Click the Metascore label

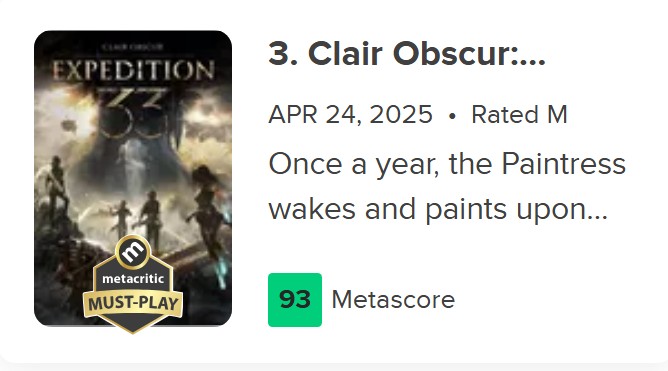pyautogui.click(x=393, y=300)
